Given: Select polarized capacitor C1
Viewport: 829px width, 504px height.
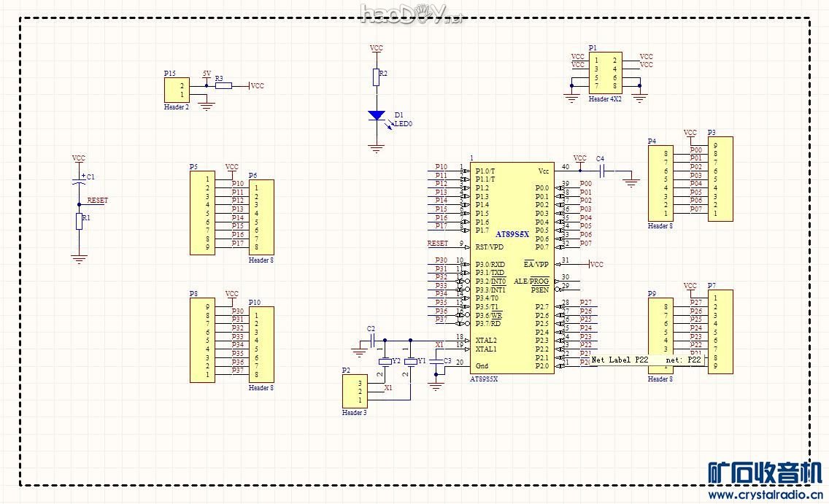Looking at the screenshot, I should [x=79, y=180].
